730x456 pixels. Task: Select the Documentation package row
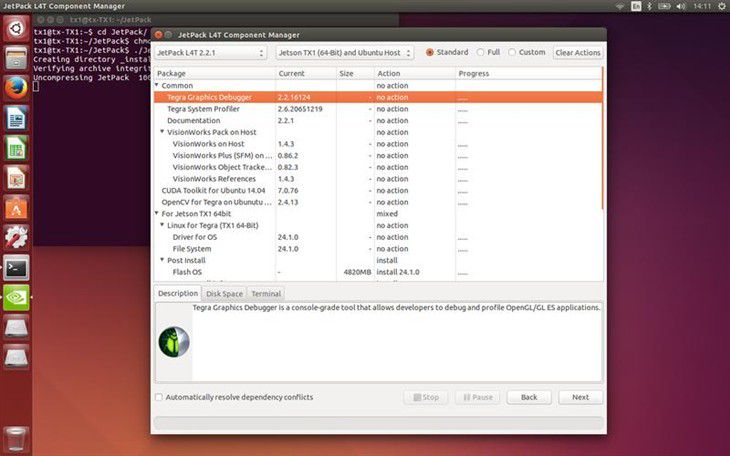[378, 121]
